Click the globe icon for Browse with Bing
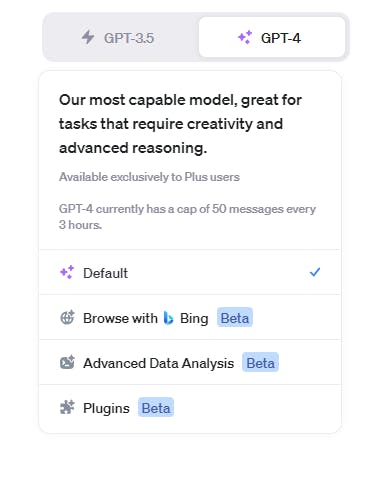The height and width of the screenshot is (483, 373). [x=67, y=317]
